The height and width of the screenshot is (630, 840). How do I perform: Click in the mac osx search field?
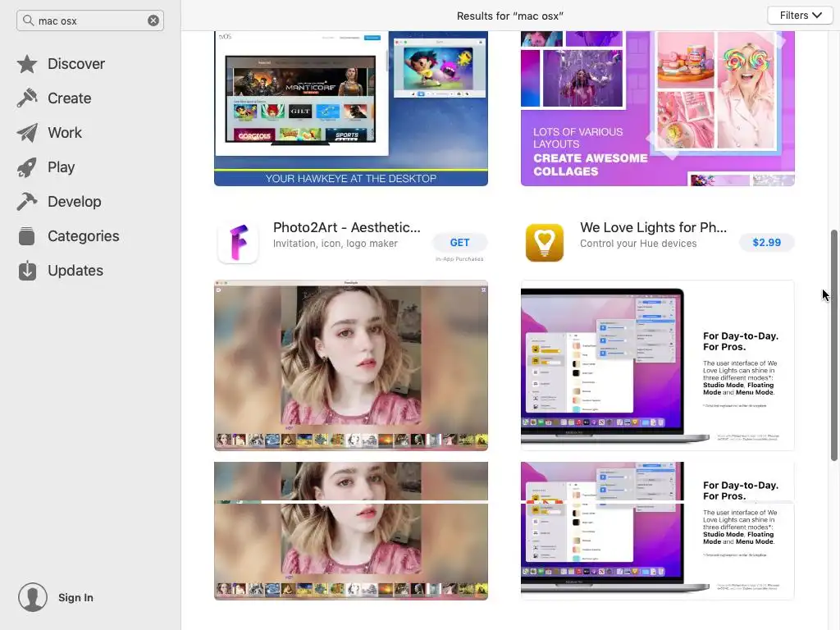tap(91, 21)
